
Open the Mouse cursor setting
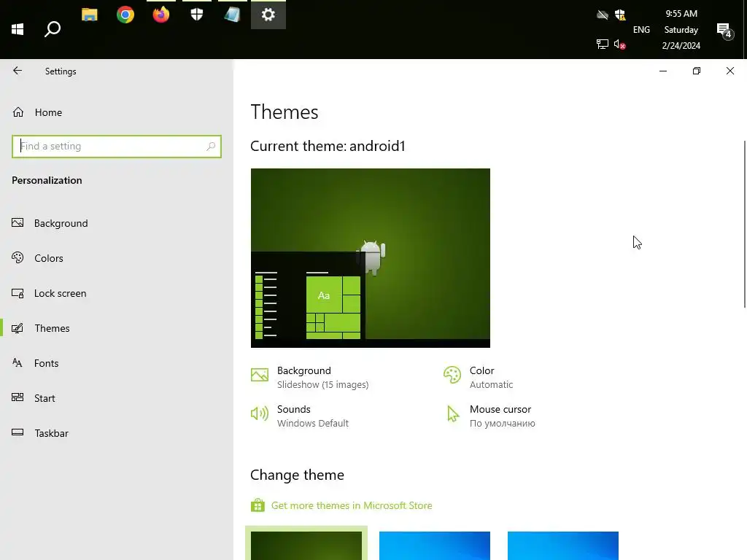tap(489, 416)
